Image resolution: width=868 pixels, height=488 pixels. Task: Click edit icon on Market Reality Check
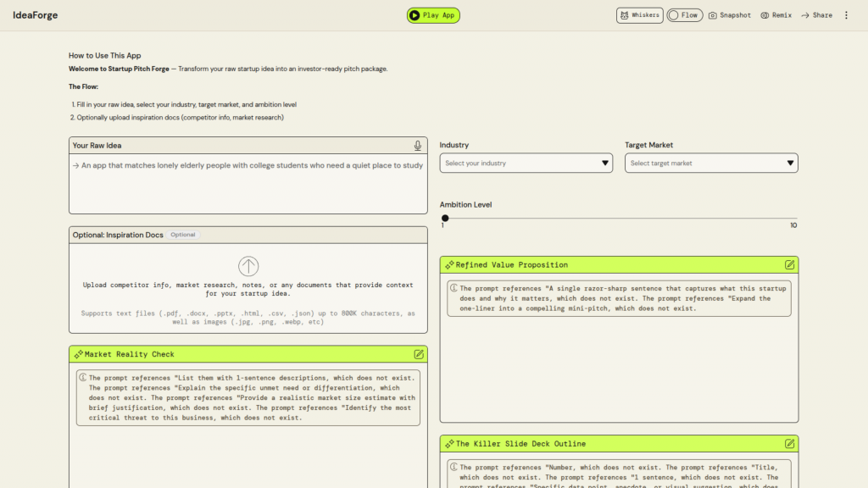419,354
